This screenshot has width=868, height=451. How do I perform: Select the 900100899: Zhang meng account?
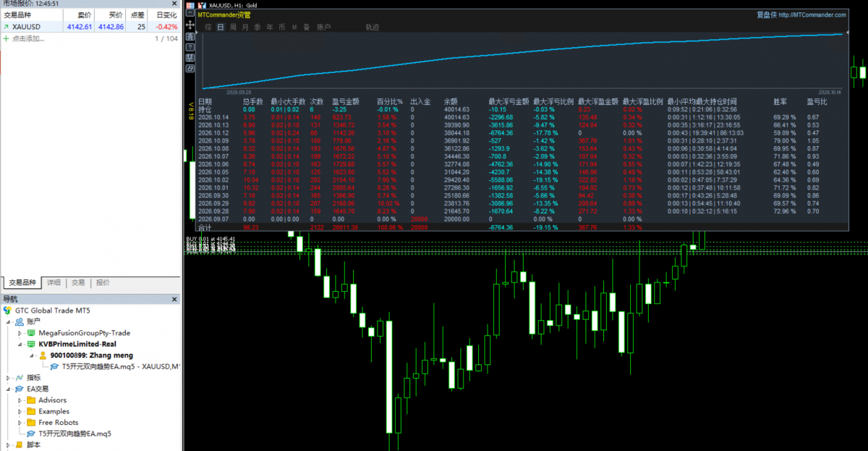[91, 355]
